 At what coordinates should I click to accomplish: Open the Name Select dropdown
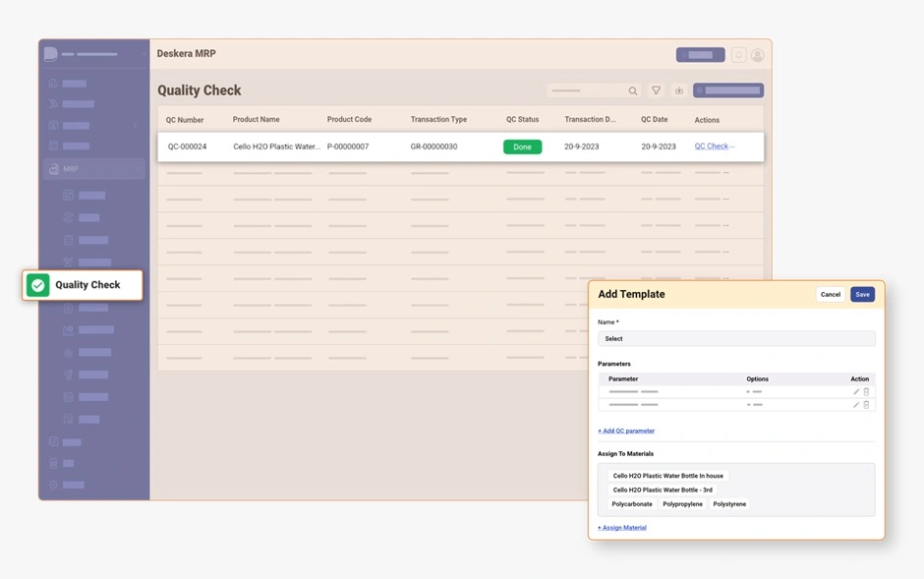pos(735,338)
